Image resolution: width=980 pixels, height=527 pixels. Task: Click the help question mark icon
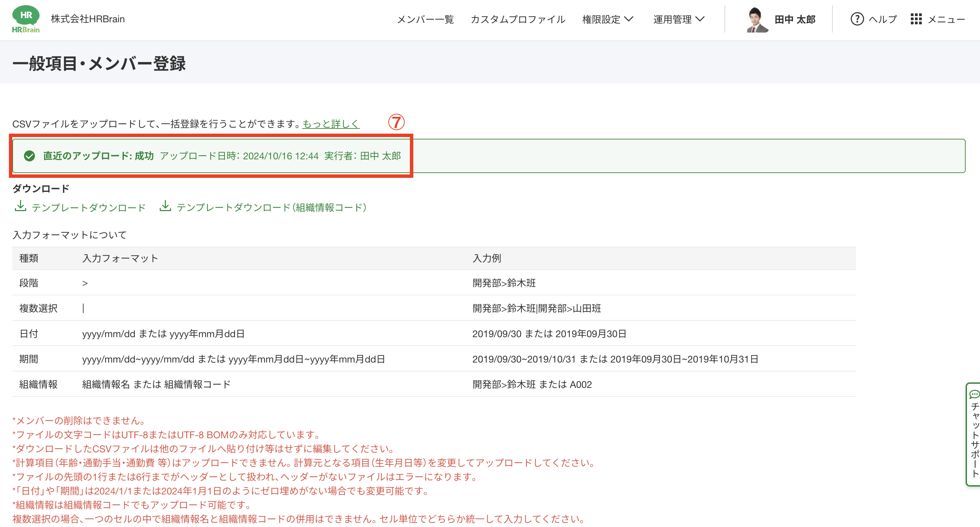coord(857,19)
